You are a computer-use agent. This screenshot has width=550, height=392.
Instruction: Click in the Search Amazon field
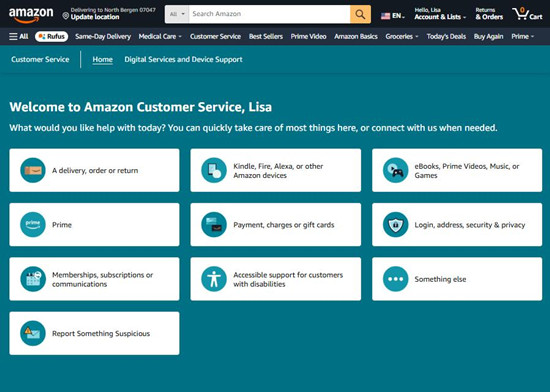tap(269, 14)
